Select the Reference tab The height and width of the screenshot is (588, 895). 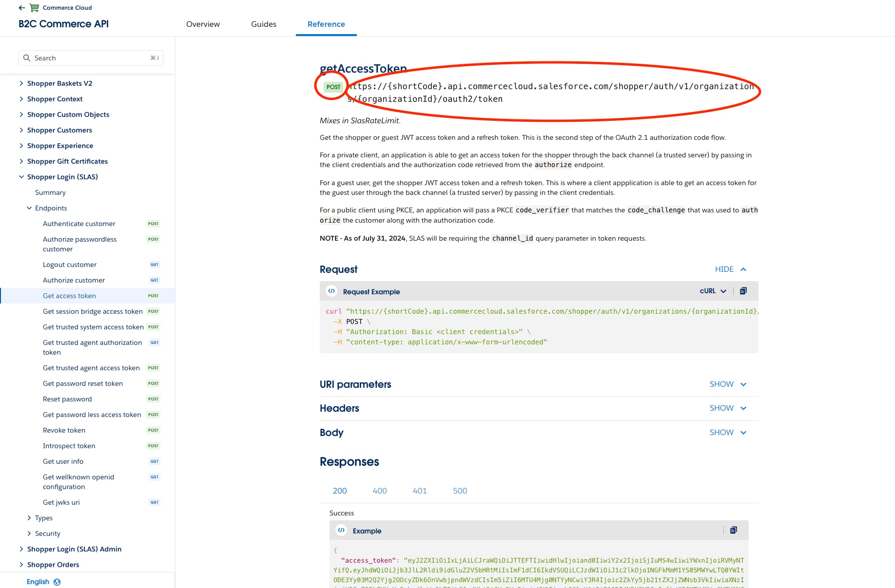326,24
